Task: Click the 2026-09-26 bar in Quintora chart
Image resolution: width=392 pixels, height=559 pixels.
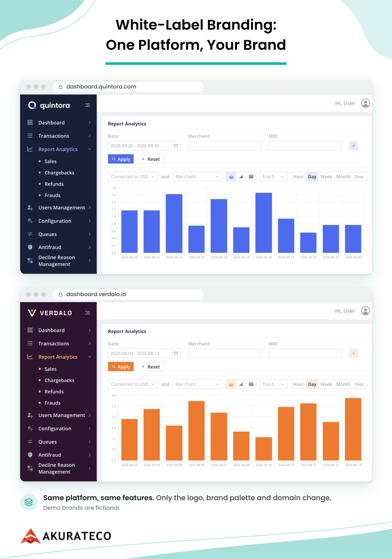Action: click(x=264, y=223)
